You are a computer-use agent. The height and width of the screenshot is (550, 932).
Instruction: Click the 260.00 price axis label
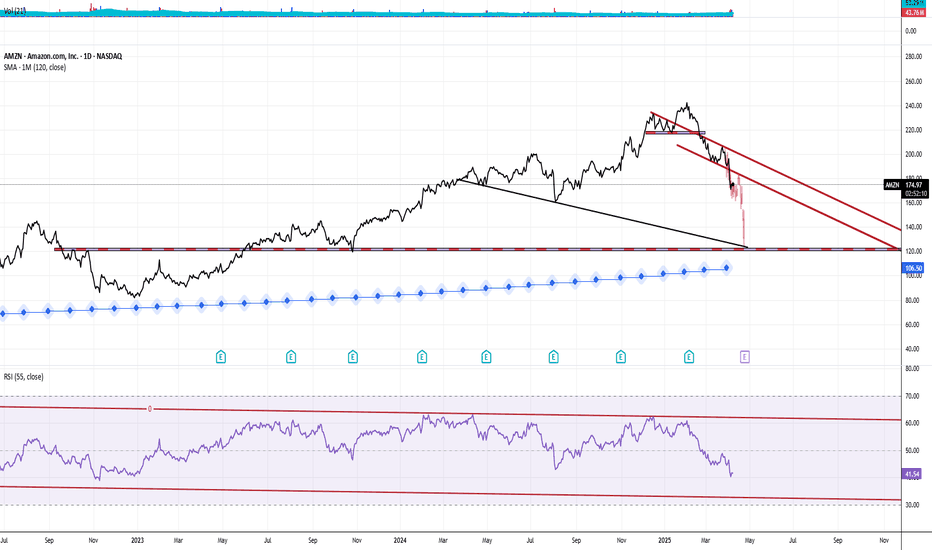tap(914, 81)
